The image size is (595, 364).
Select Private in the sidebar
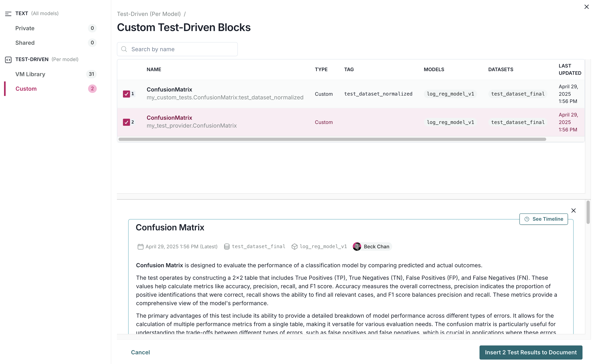click(x=25, y=28)
